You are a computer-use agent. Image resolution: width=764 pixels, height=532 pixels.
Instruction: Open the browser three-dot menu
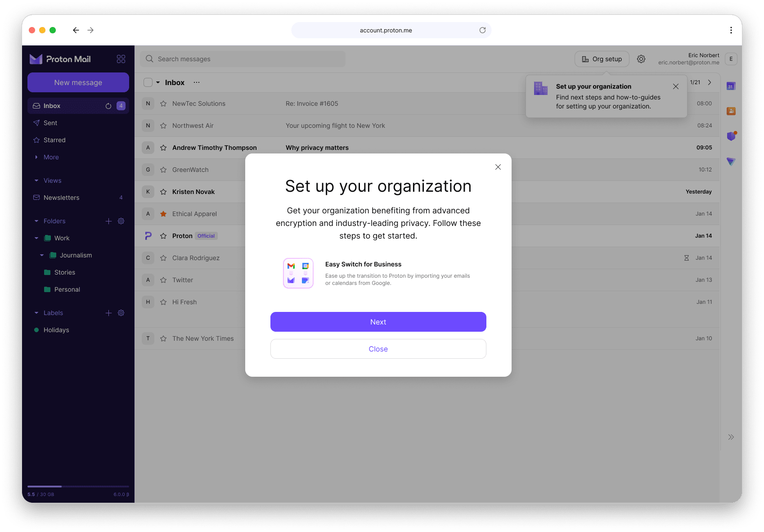click(731, 30)
